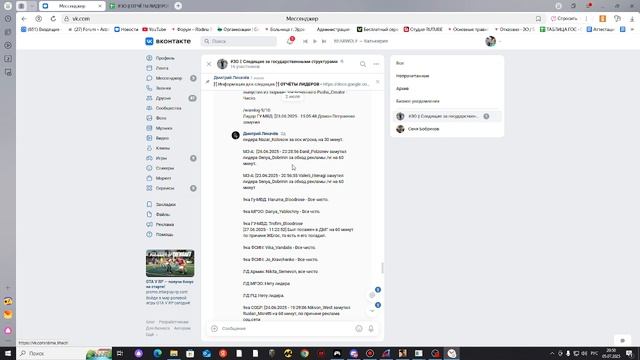Open Видео section
The width and height of the screenshot is (640, 360).
tap(162, 138)
